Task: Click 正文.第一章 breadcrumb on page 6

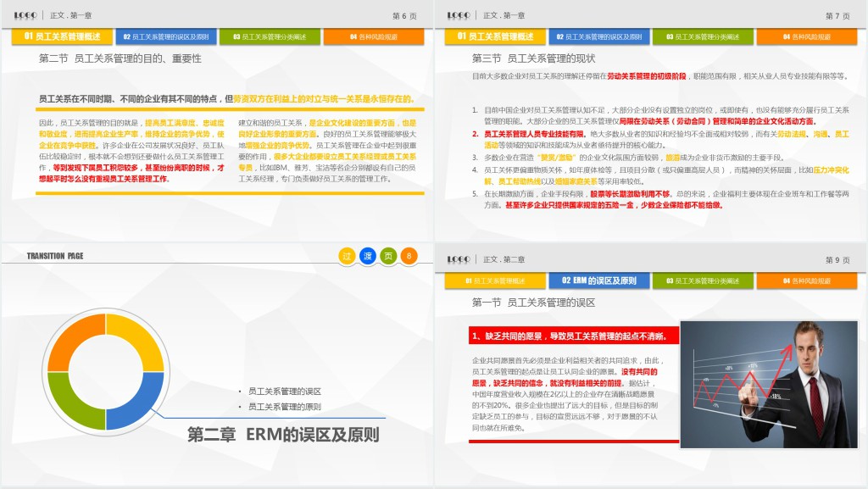Action: click(x=71, y=15)
